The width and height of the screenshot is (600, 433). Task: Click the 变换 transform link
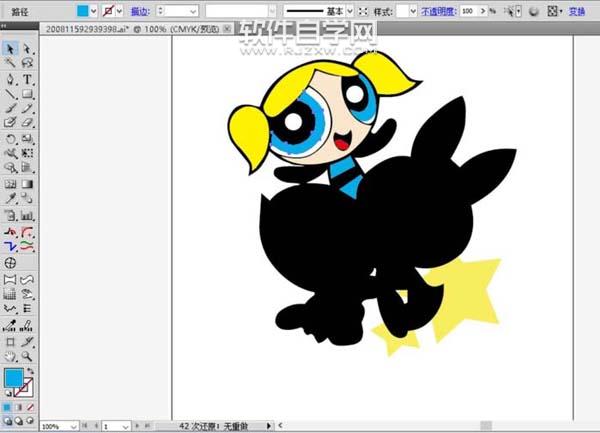point(577,11)
